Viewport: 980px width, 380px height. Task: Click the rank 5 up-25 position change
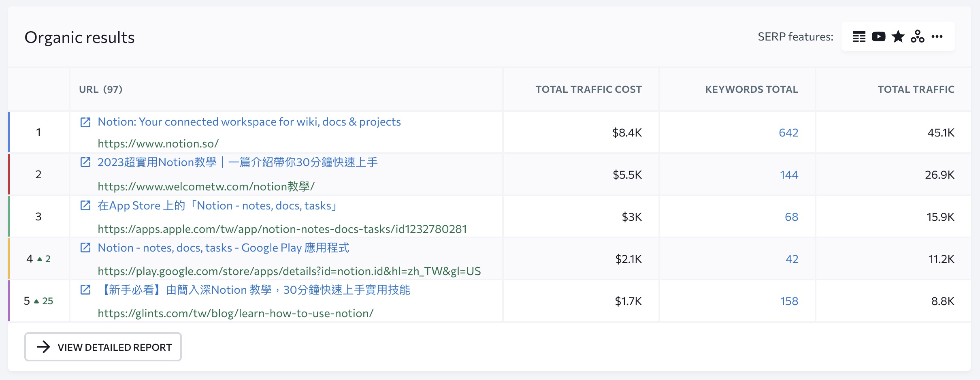44,301
